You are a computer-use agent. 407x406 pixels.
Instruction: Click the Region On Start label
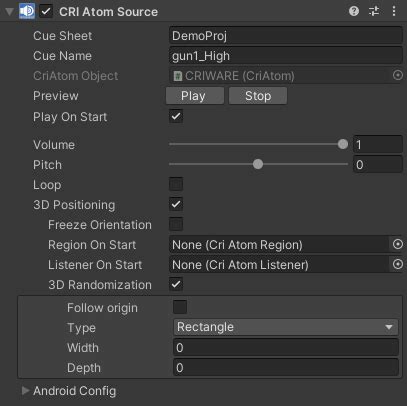[x=92, y=245]
